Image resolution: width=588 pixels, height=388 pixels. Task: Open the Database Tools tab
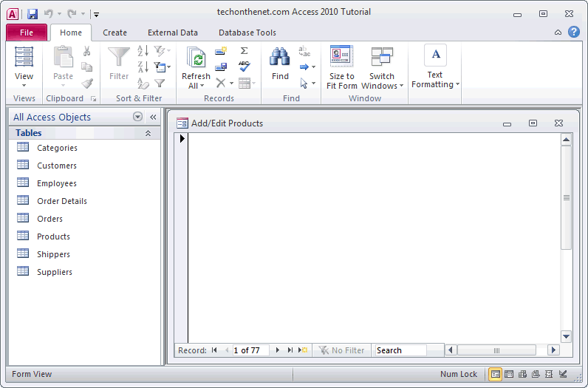[247, 33]
